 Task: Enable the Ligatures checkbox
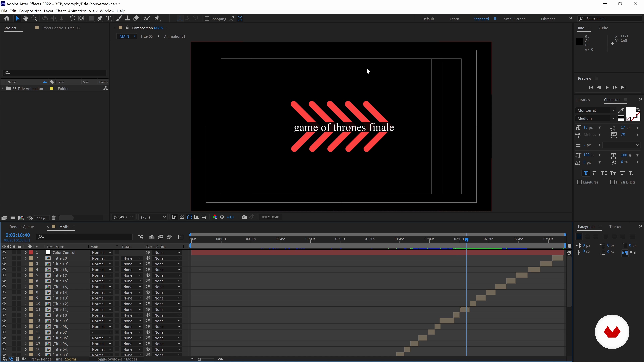579,182
